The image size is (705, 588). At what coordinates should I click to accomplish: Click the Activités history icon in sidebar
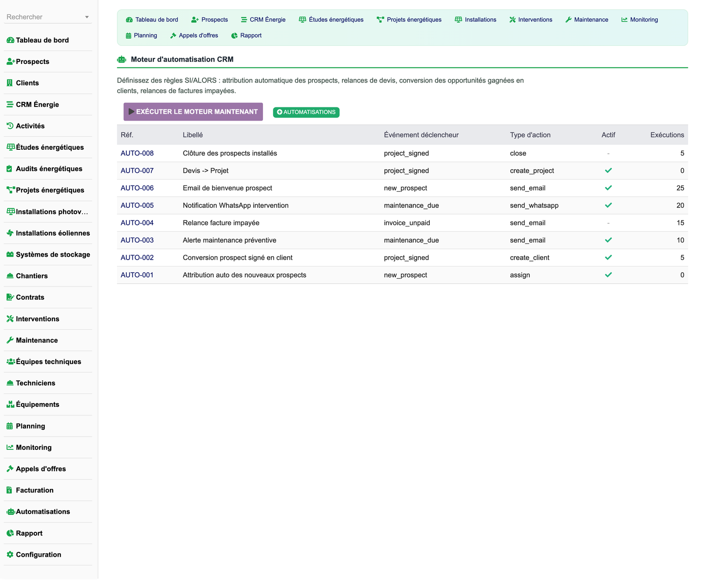click(10, 126)
